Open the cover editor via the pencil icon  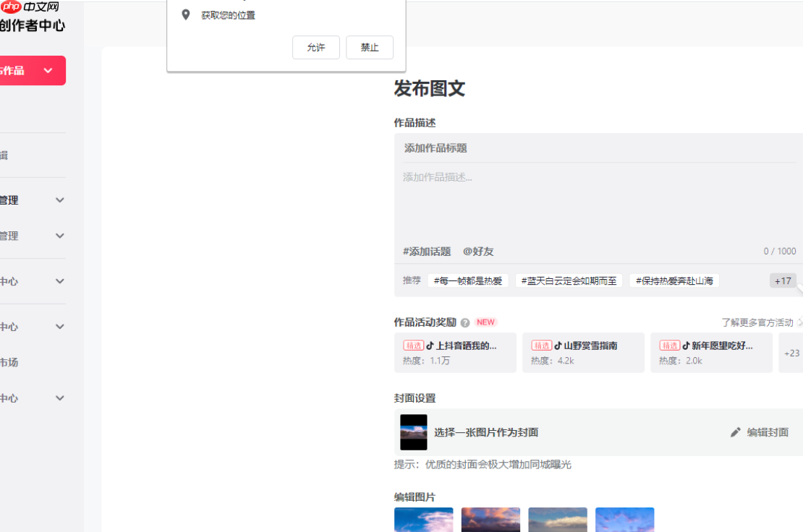(x=735, y=432)
